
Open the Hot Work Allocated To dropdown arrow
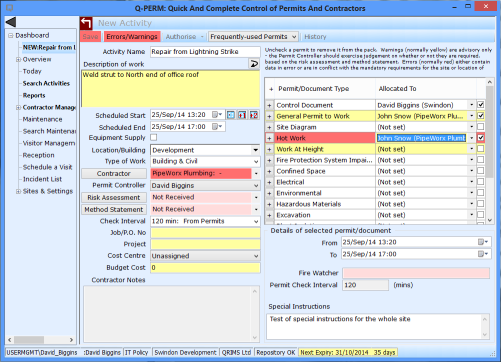pyautogui.click(x=472, y=138)
